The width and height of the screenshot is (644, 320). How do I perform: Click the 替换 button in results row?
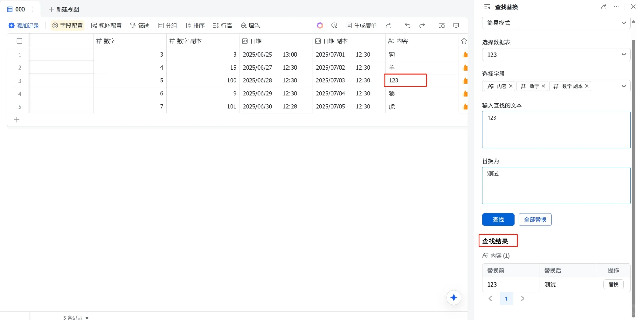click(614, 284)
